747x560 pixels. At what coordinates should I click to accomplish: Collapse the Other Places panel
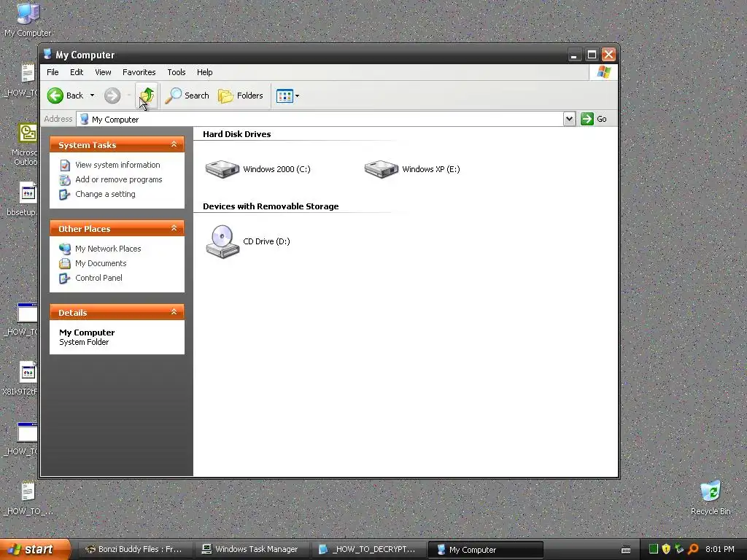(x=174, y=228)
